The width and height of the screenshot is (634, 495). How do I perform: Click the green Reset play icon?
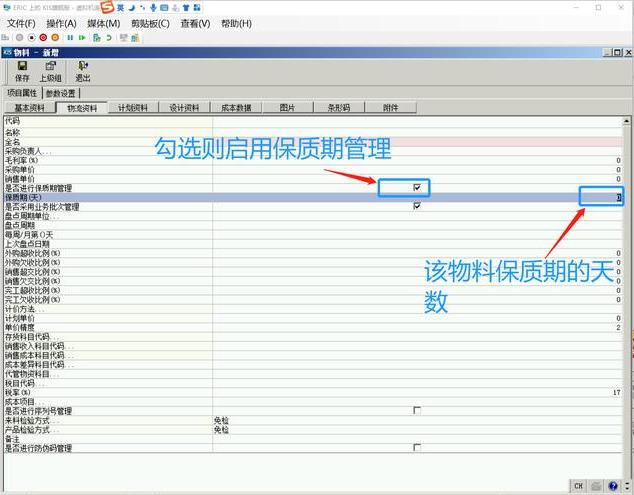pyautogui.click(x=82, y=38)
